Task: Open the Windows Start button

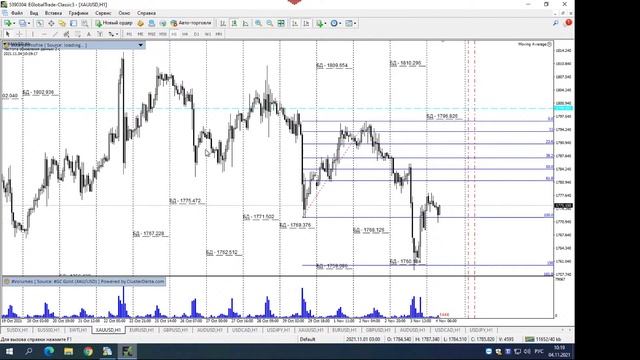Action: pos(9,351)
